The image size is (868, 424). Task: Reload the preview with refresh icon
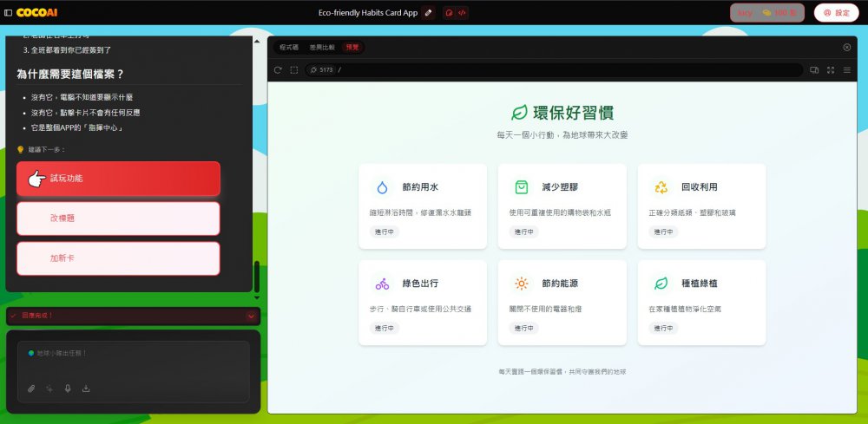(278, 70)
